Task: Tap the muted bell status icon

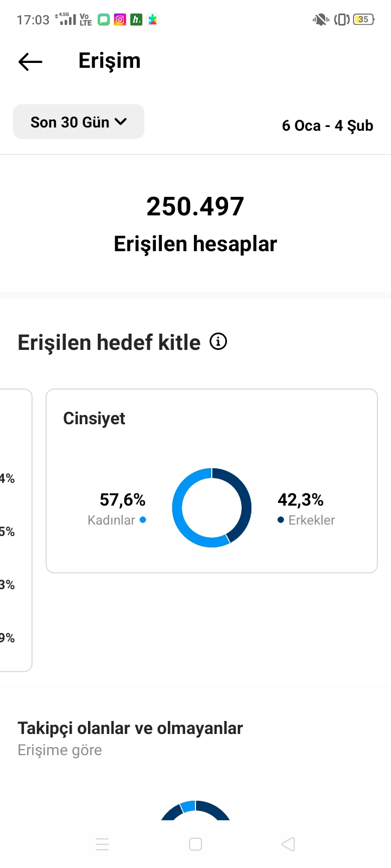Action: coord(320,20)
